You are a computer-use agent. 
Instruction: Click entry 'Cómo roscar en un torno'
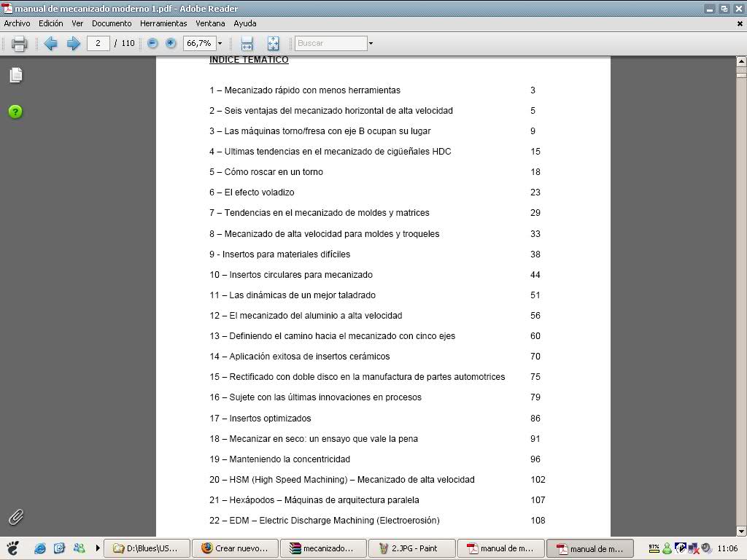point(274,172)
